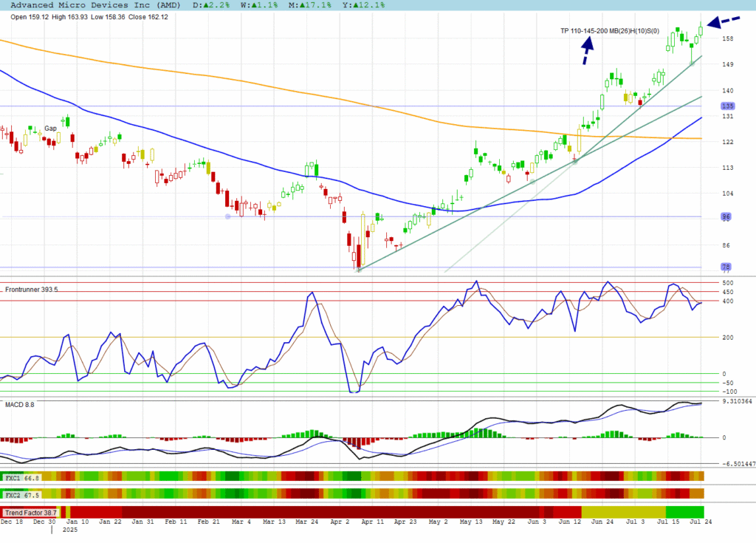Viewport: 756px width, 543px height.
Task: Click the 86 price axis label
Action: (726, 245)
